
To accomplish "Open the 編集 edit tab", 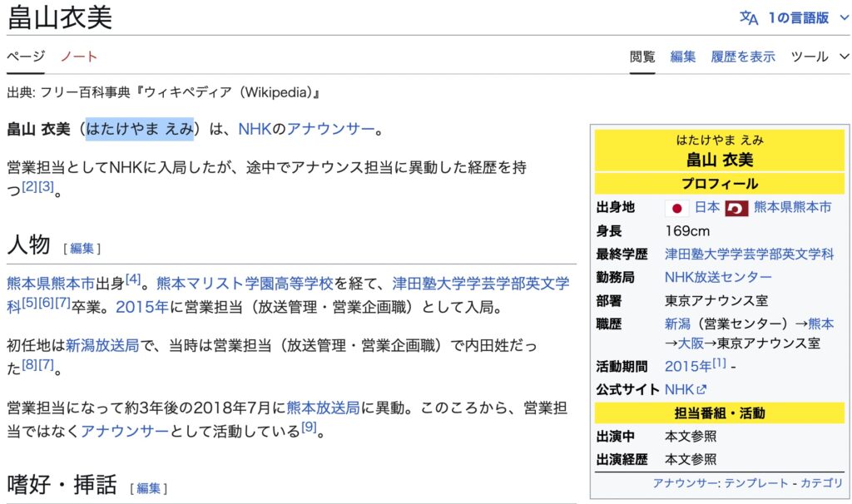I will click(683, 57).
